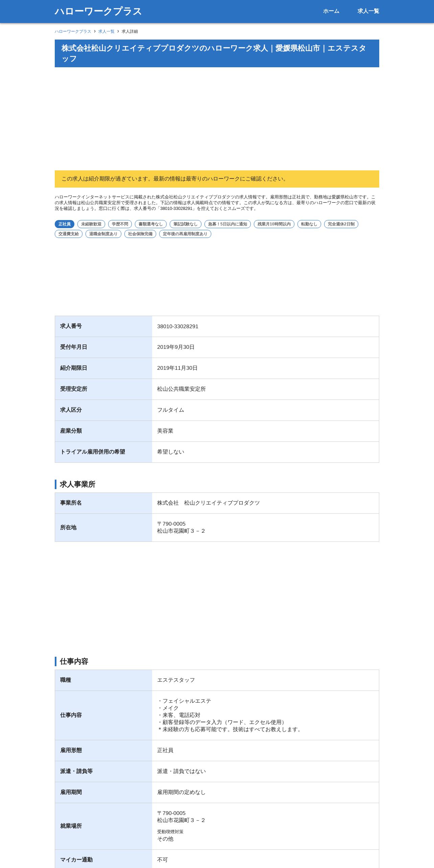
Task: Click ・フェイシャルエステ line in job description
Action: 184,701
